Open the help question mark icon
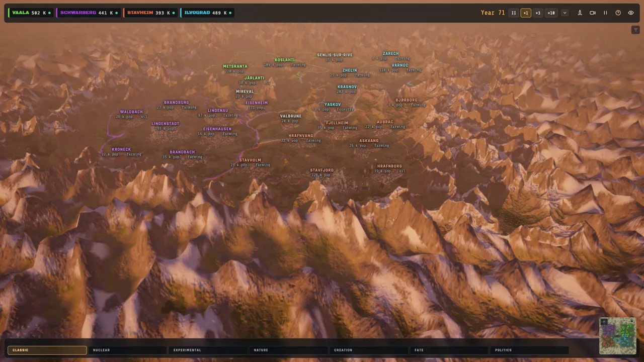The width and height of the screenshot is (644, 362). pyautogui.click(x=618, y=13)
